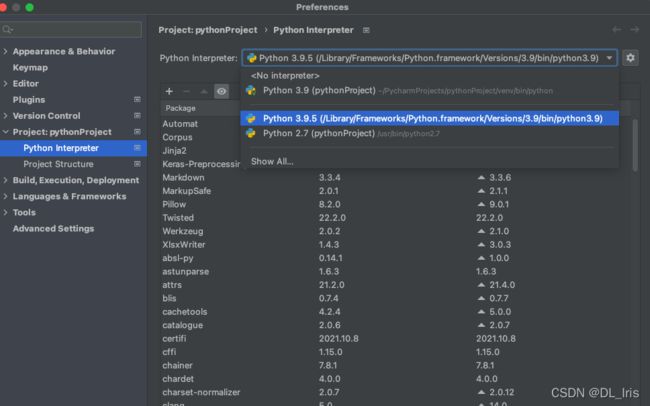Expand the Tools section
This screenshot has height=406, width=650.
coord(5,212)
